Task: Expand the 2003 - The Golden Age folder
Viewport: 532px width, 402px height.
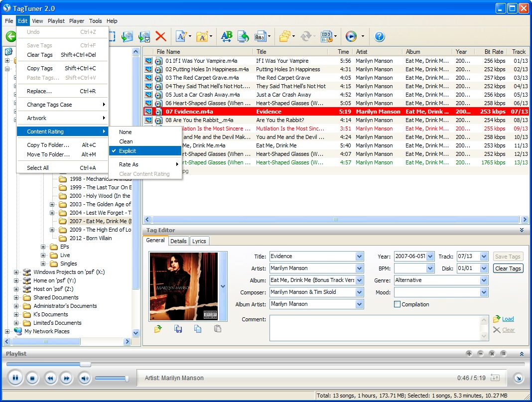Action: [x=52, y=204]
